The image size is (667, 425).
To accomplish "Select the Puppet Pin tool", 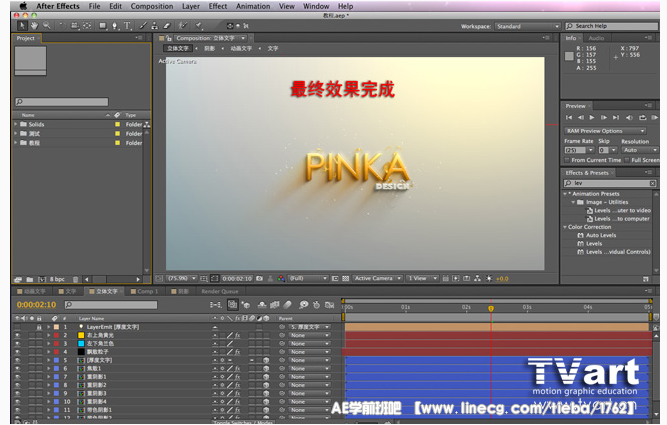I will click(x=198, y=26).
